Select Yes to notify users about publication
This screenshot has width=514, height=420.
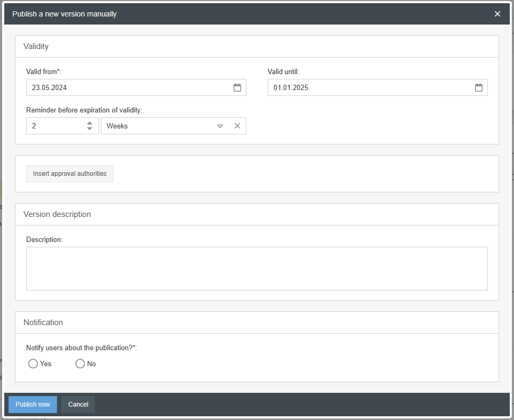click(x=33, y=364)
